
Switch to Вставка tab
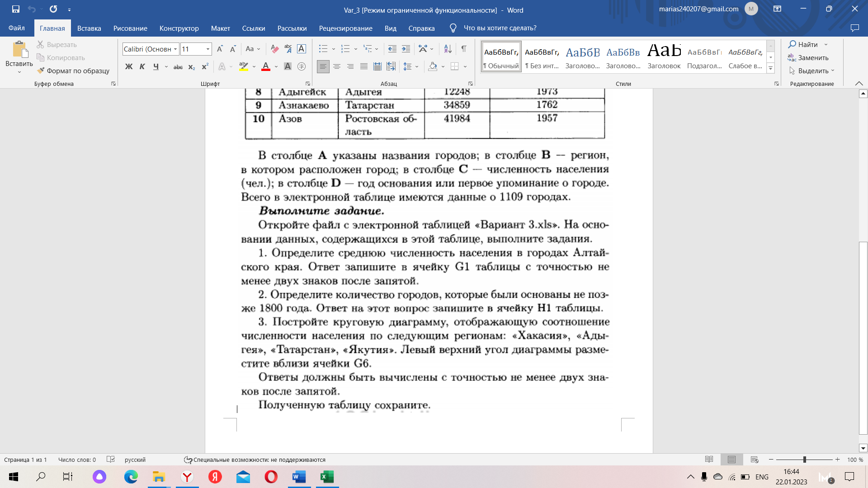point(89,28)
